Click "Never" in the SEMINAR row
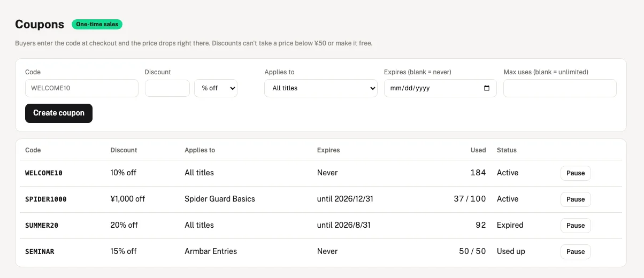The width and height of the screenshot is (644, 278). [327, 251]
